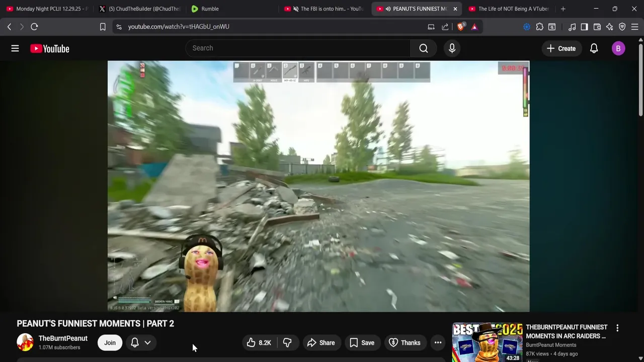The image size is (644, 362).
Task: Open TheBurntPeanut channel name link
Action: 63,338
